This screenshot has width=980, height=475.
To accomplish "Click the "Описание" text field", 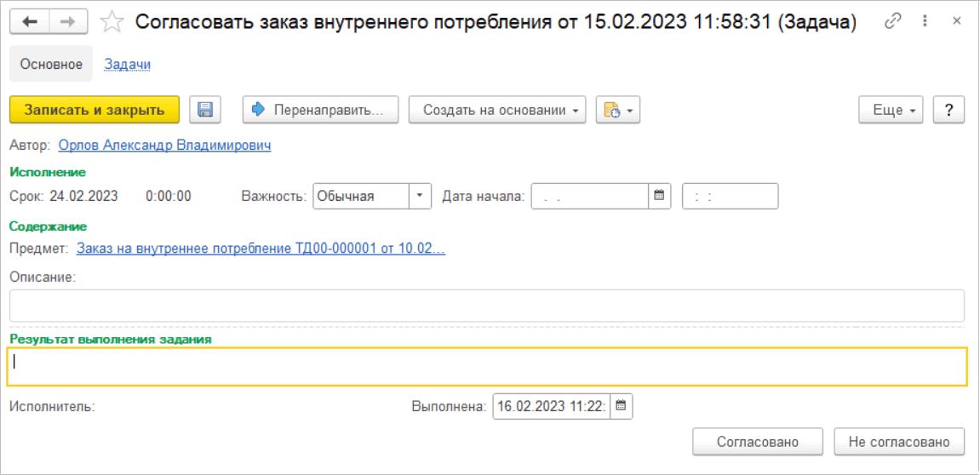I will (x=486, y=306).
